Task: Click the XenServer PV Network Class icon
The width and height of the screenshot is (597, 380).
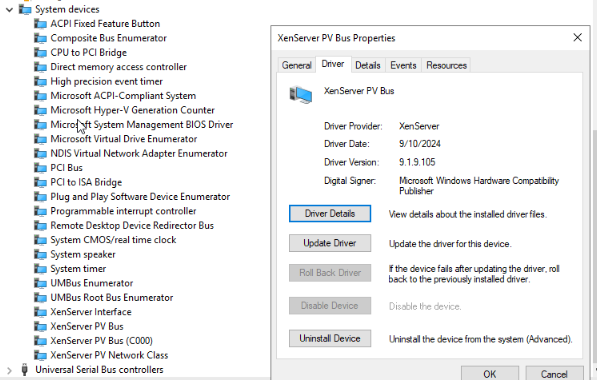Action: (x=40, y=355)
